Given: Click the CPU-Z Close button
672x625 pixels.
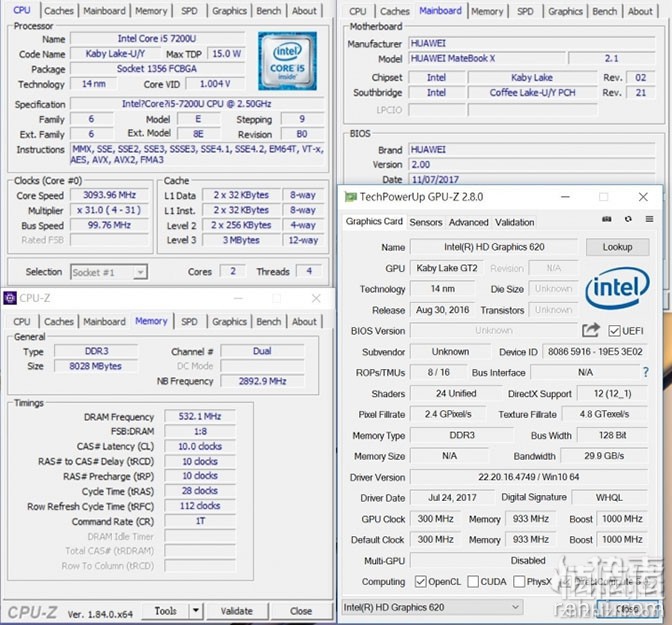Looking at the screenshot, I should (301, 610).
